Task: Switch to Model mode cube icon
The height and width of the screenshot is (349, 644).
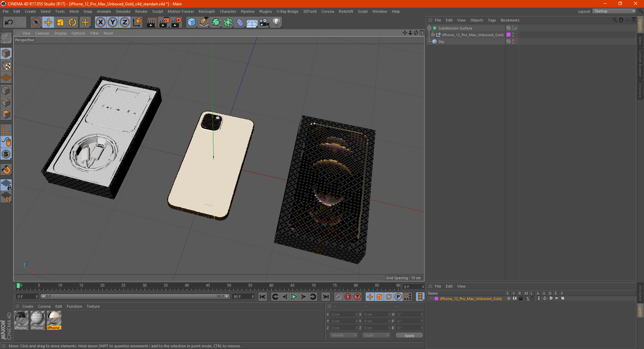Action: pos(6,53)
